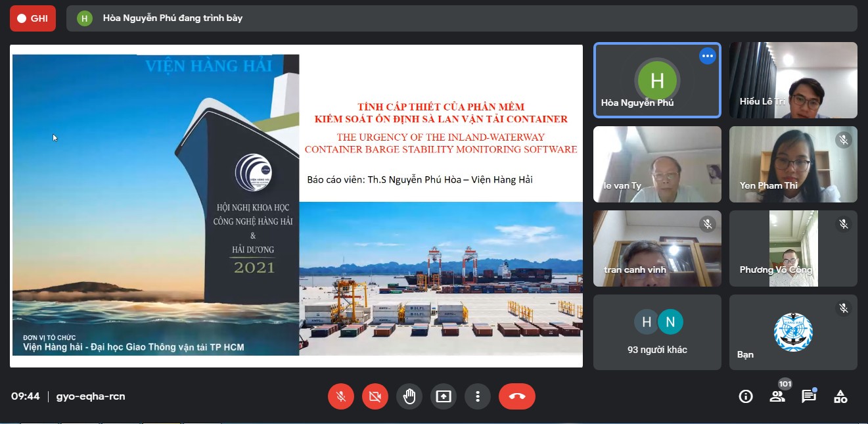
Task: Open options on Hòa Nguyễn Phú tile
Action: pyautogui.click(x=707, y=57)
